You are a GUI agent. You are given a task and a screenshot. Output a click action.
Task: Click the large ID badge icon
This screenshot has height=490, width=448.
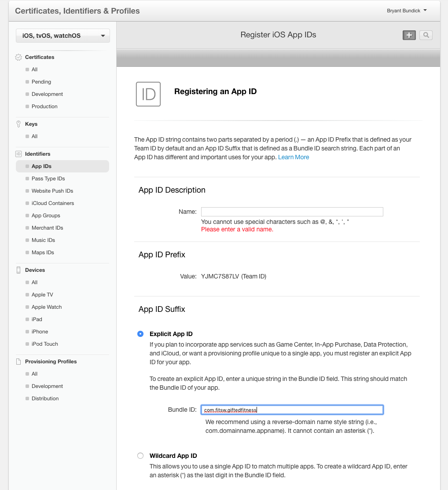coord(148,94)
